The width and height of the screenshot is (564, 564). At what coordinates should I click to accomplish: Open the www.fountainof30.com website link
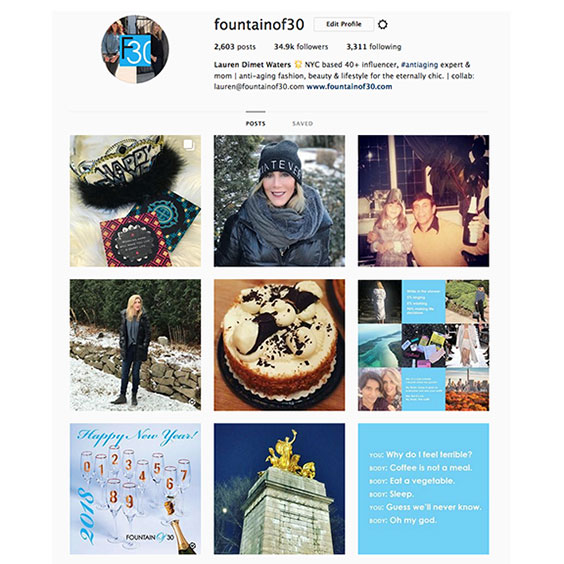[x=349, y=86]
